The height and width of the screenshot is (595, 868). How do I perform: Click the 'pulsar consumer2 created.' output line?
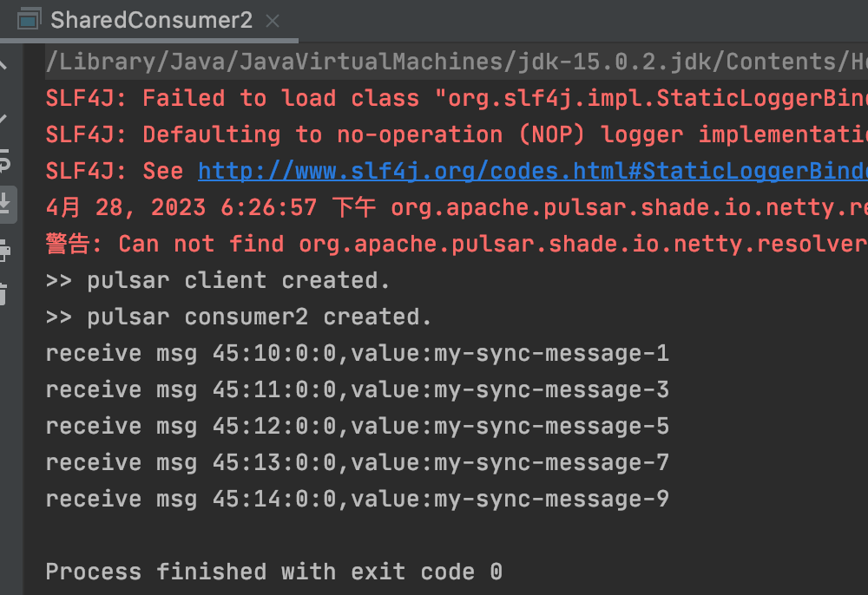point(239,317)
